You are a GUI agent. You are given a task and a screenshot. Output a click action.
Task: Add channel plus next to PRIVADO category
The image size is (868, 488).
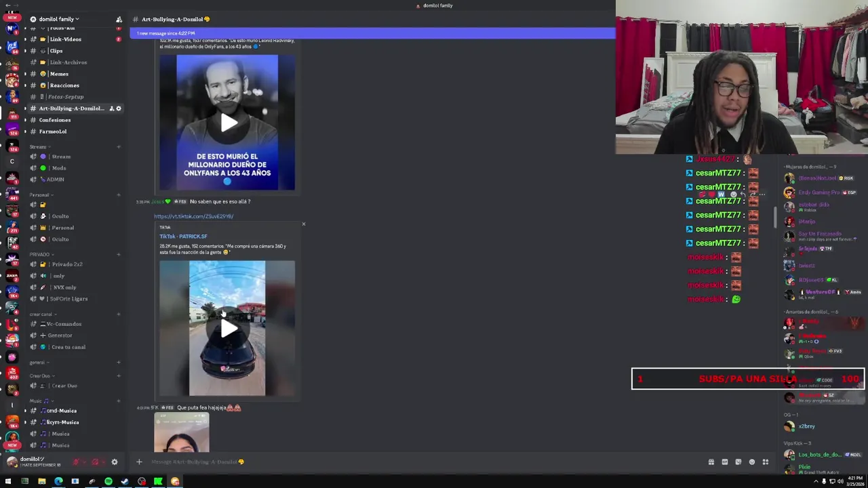tap(119, 254)
